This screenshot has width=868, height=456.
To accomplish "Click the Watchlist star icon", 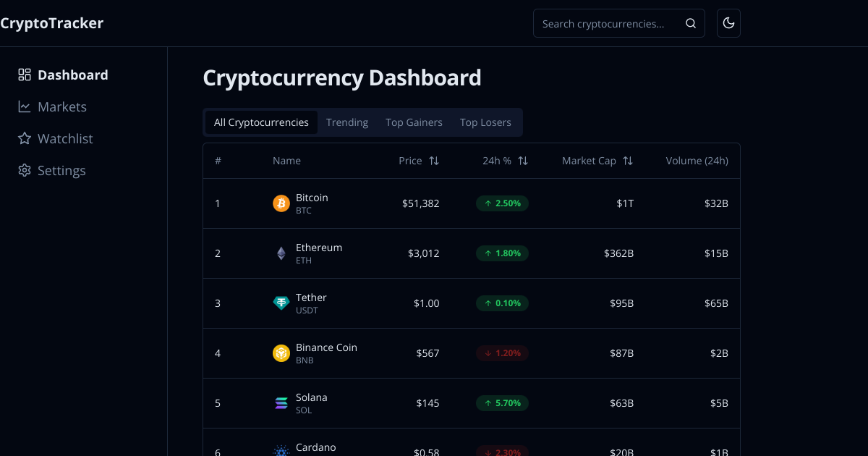I will [24, 138].
